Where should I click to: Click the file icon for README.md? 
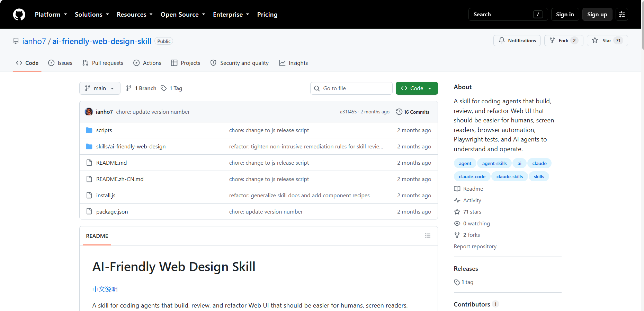coord(89,163)
